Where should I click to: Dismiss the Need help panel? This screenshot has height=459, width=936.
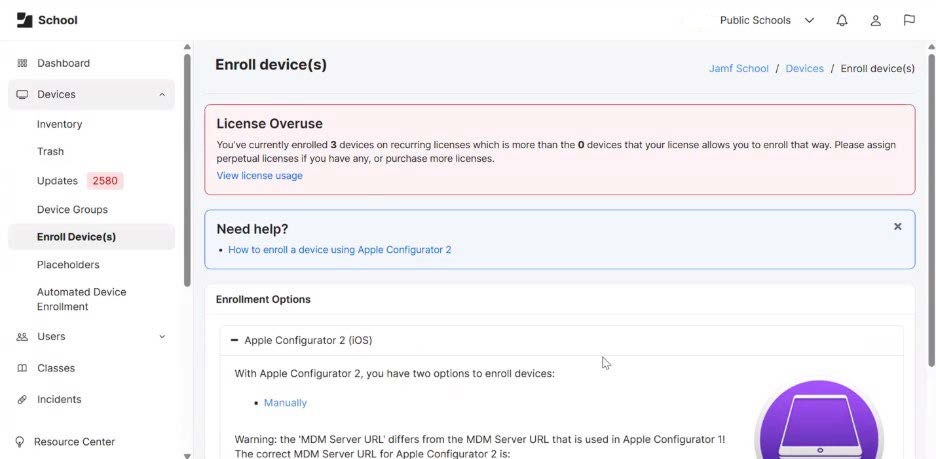tap(897, 227)
